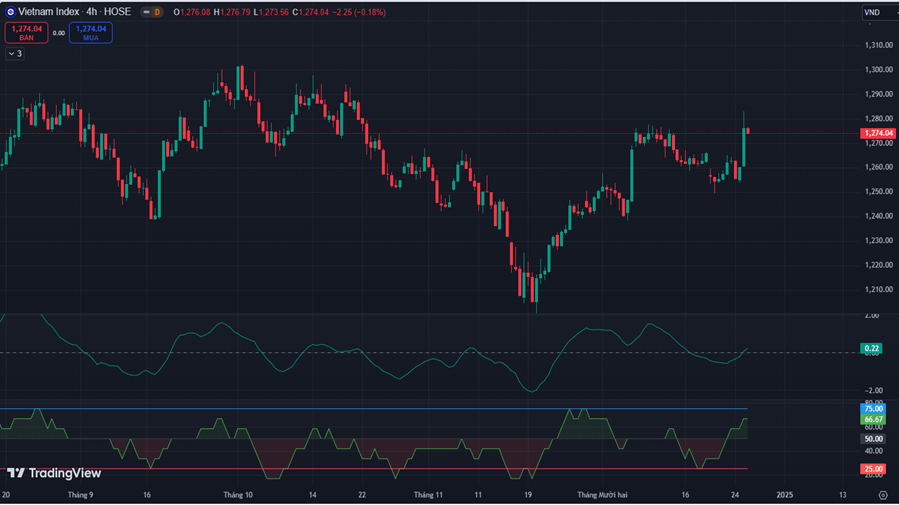Click the Vietnam Index symbol logo icon
The height and width of the screenshot is (505, 899).
9,11
